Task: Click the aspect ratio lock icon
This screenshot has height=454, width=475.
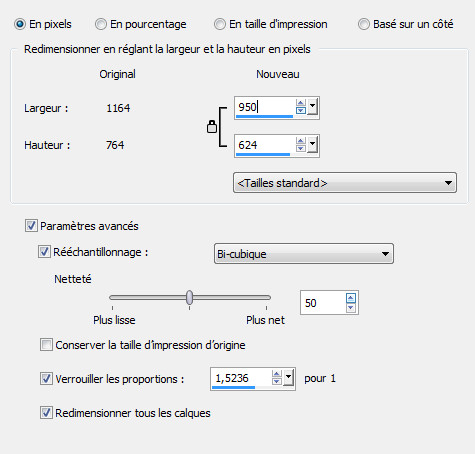Action: click(212, 127)
